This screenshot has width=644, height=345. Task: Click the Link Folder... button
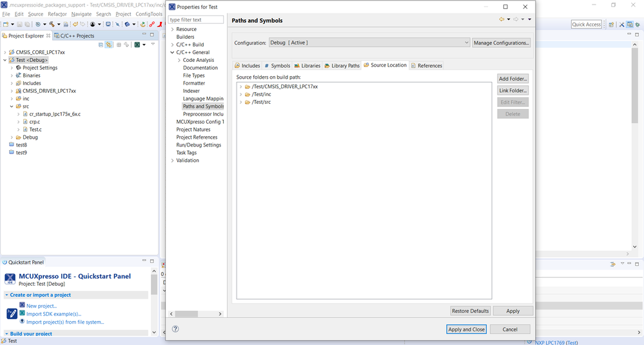point(512,90)
